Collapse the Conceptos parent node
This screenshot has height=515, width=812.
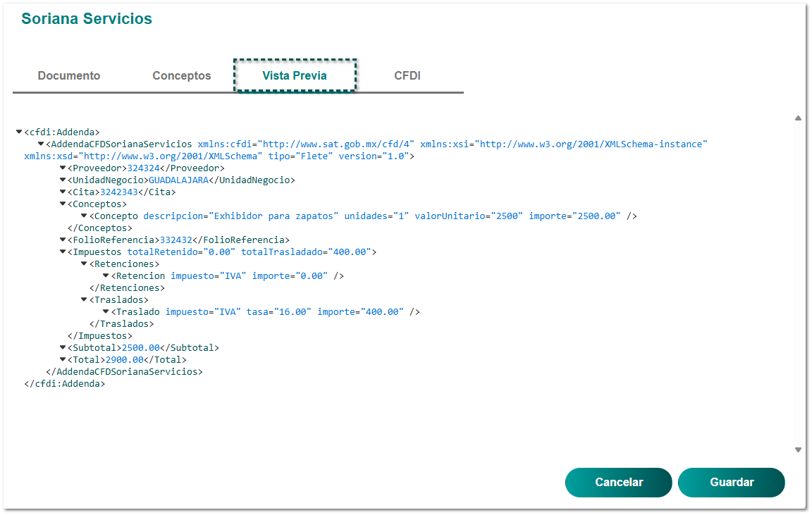[x=63, y=204]
